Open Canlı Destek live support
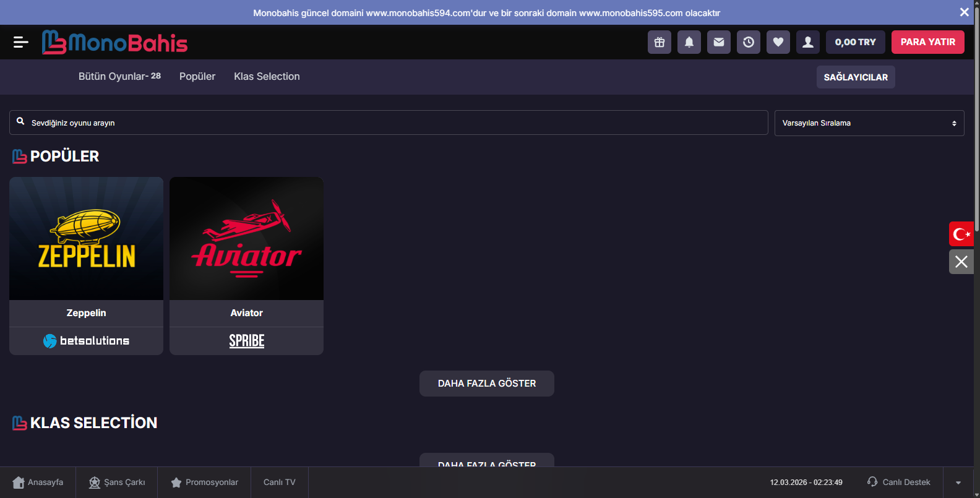Viewport: 980px width, 498px height. pos(899,483)
